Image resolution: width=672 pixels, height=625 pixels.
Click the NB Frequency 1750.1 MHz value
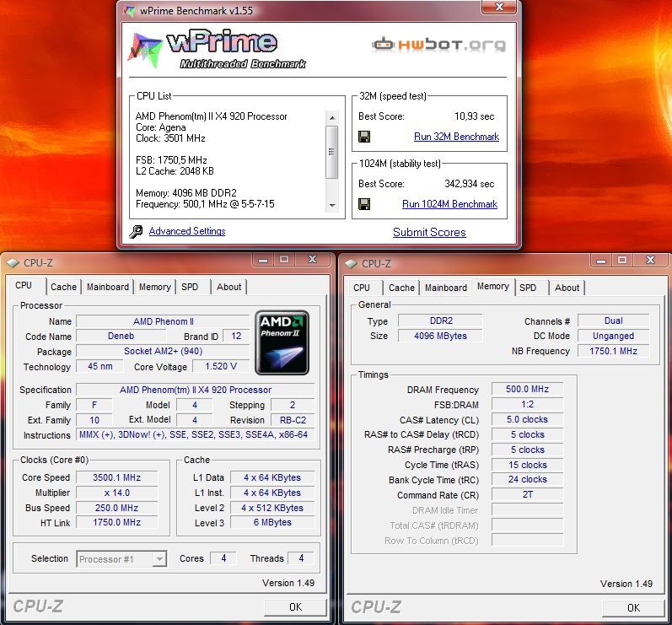tap(613, 351)
